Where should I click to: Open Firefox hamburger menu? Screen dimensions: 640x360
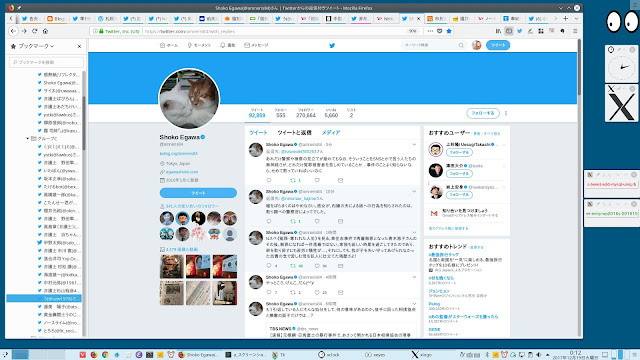click(x=575, y=31)
